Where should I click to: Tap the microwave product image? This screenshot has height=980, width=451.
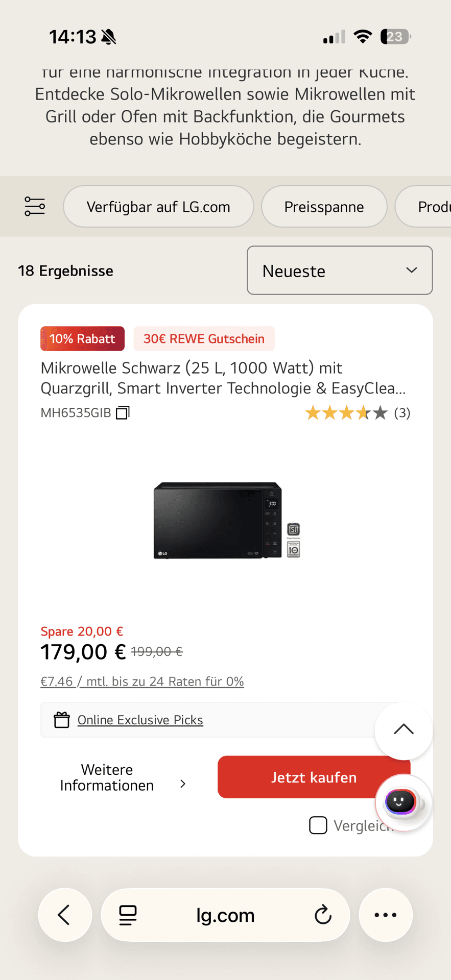click(226, 521)
